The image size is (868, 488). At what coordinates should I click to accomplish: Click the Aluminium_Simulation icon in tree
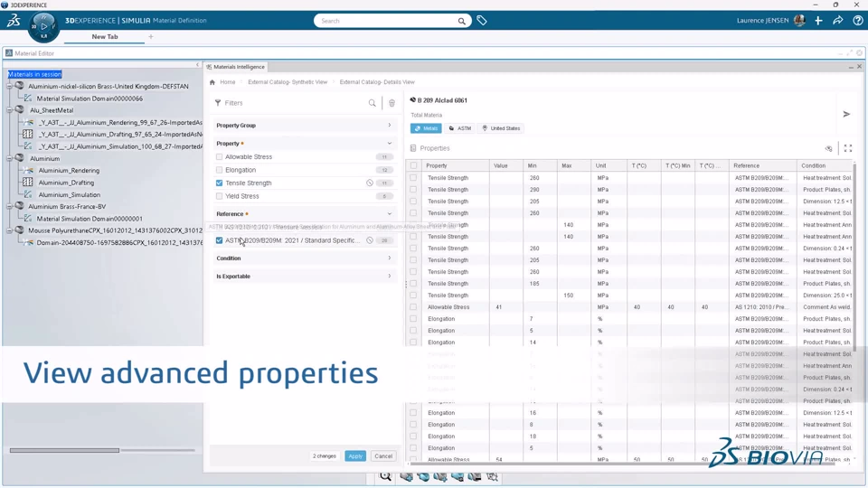[x=28, y=194]
